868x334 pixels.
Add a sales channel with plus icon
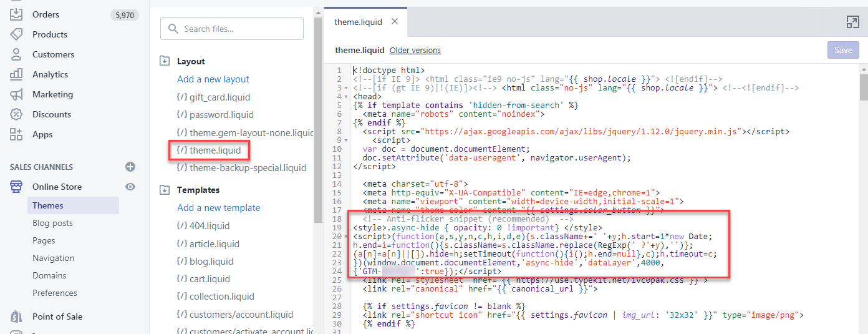coord(130,167)
